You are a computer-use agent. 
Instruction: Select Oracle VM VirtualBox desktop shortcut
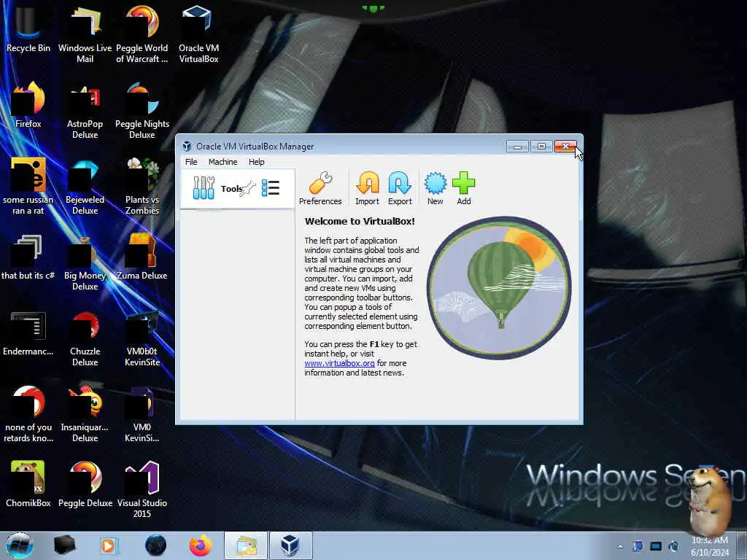pyautogui.click(x=198, y=35)
